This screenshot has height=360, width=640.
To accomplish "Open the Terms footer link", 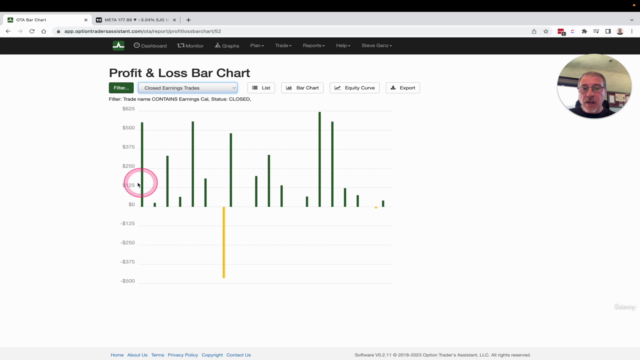I will [x=158, y=355].
